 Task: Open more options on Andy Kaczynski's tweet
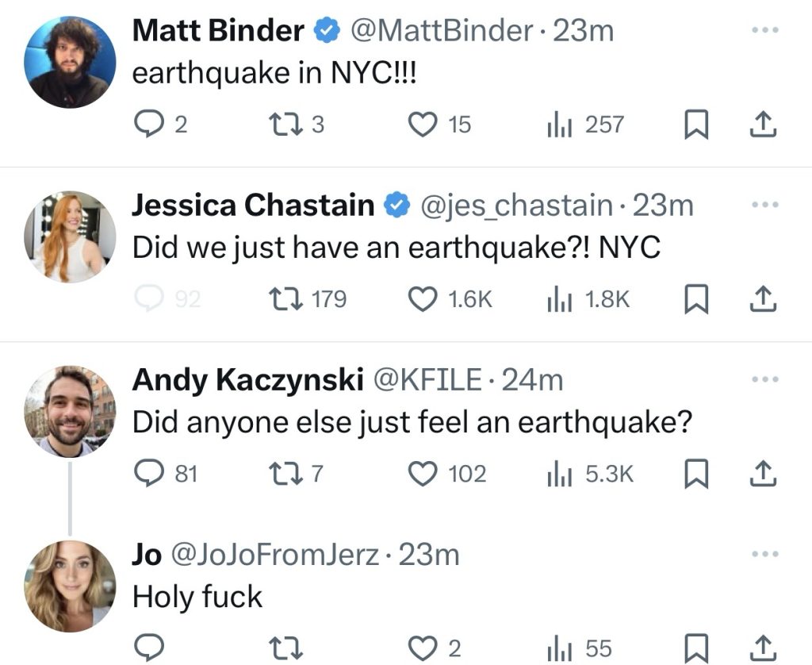[x=764, y=380]
